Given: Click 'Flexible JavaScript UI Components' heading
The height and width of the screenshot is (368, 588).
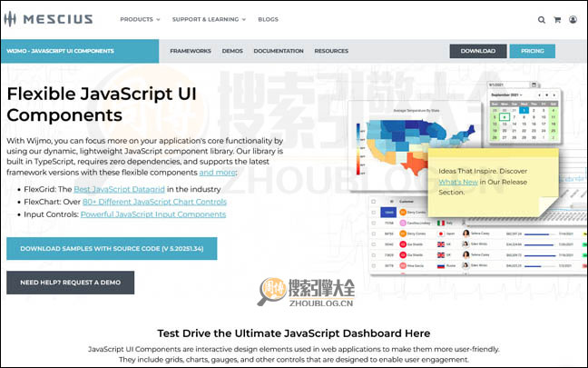Looking at the screenshot, I should [x=102, y=104].
